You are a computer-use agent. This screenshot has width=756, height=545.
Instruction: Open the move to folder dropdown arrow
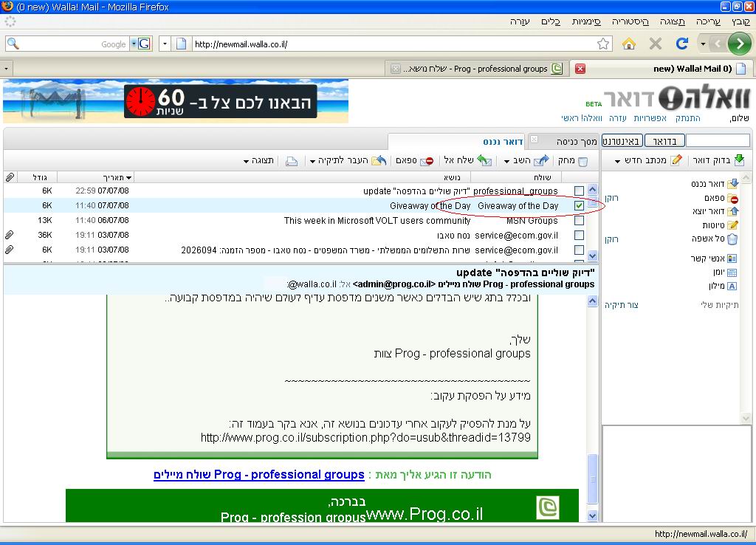[312, 162]
